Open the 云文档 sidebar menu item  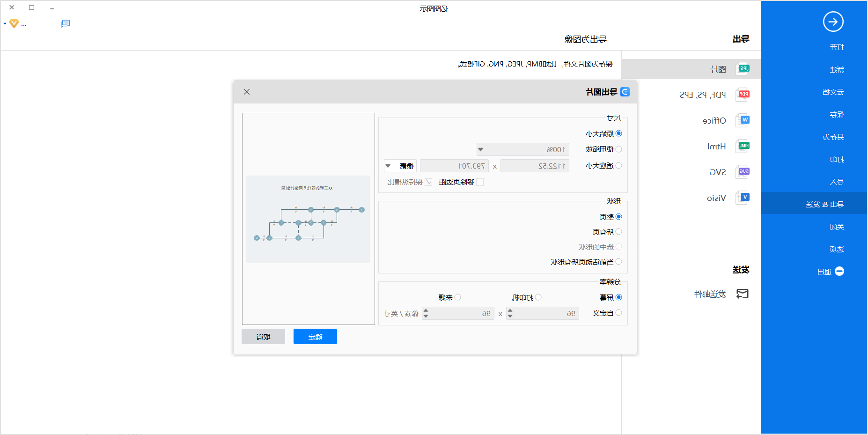coord(833,92)
